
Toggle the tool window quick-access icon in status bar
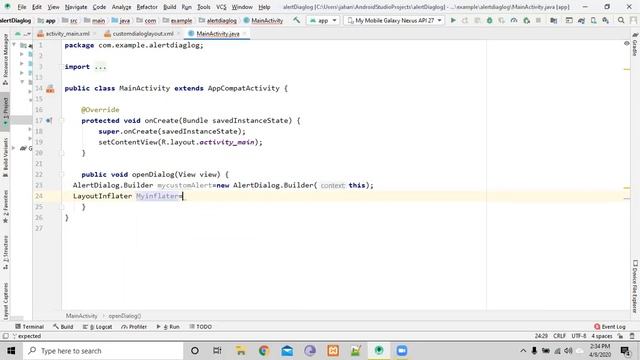[x=5, y=336]
